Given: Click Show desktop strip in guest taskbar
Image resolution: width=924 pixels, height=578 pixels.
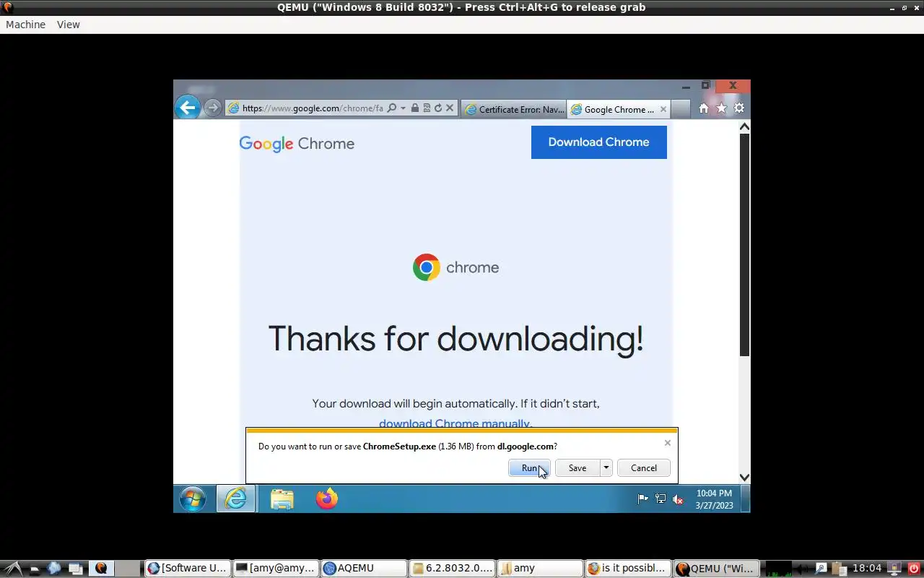Looking at the screenshot, I should coord(746,499).
